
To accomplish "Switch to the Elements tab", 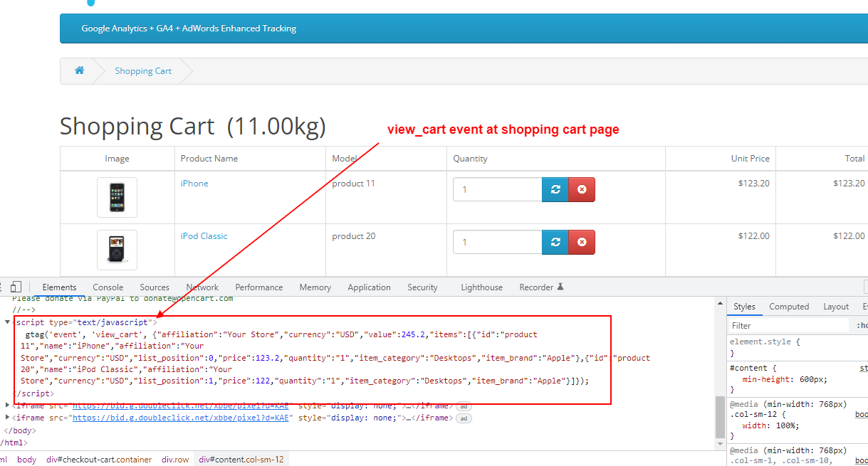I will (59, 287).
